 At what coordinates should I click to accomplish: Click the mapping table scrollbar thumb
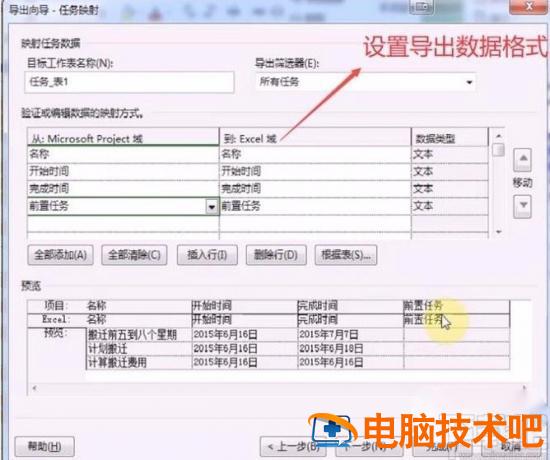point(498,150)
